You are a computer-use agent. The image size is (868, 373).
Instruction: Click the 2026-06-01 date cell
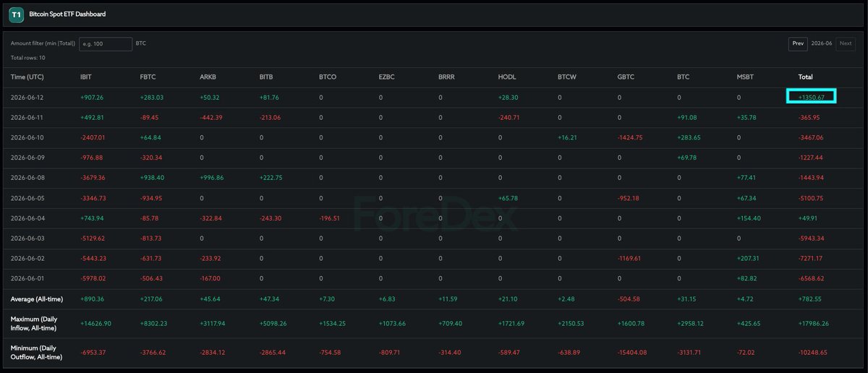pyautogui.click(x=26, y=279)
